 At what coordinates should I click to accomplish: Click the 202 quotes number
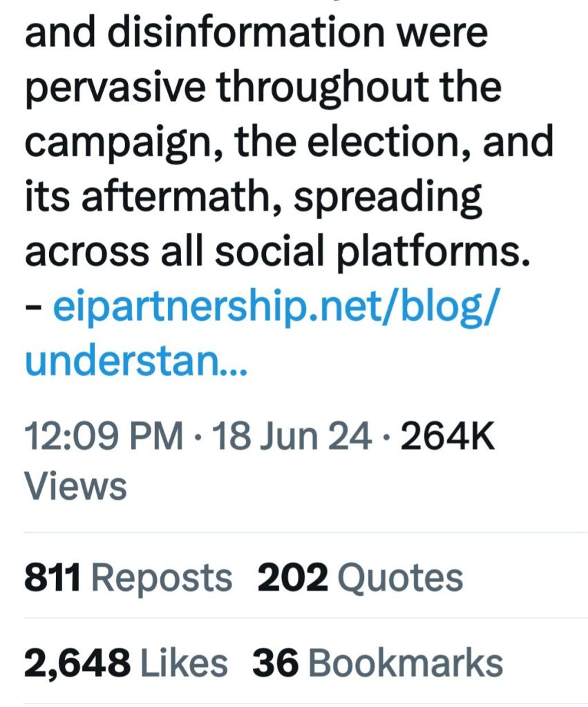click(x=292, y=578)
